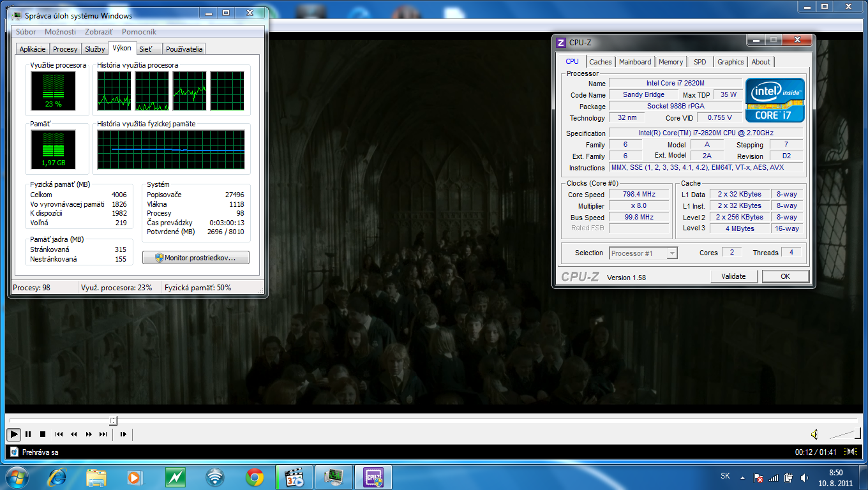868x490 pixels.
Task: Click the video seek bar thumb
Action: click(113, 420)
